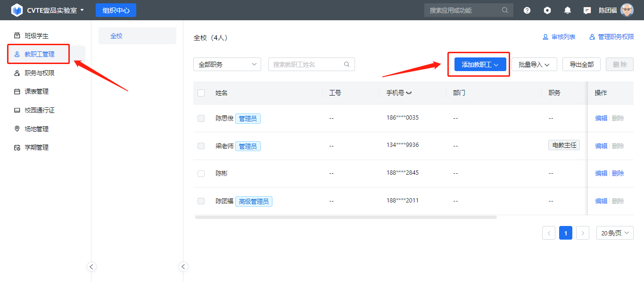
Task: Click the 姓名 column header
Action: (222, 93)
